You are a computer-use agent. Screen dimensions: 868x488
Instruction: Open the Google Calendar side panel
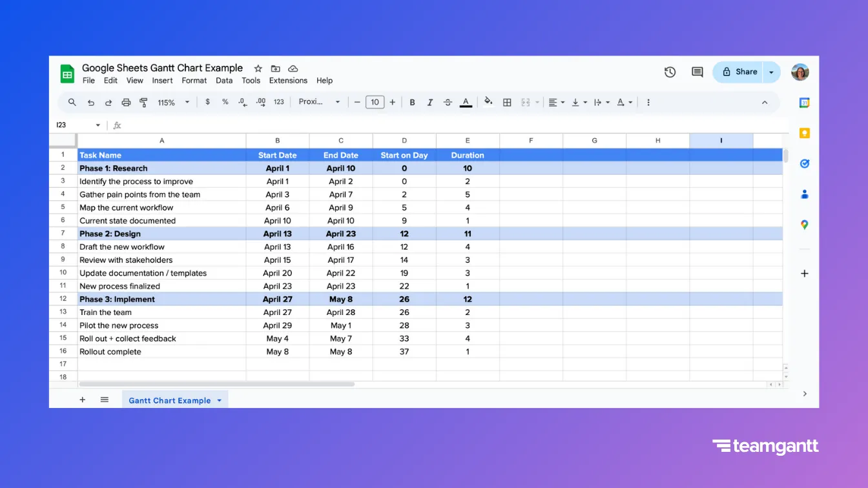[x=804, y=102]
